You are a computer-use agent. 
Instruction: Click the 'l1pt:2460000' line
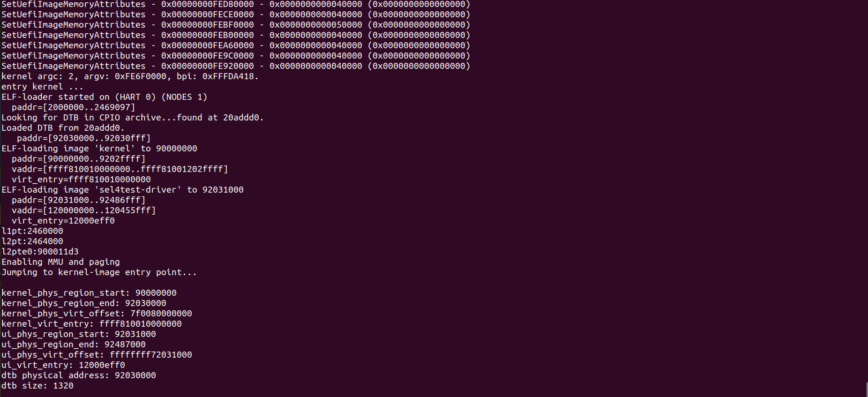[32, 231]
